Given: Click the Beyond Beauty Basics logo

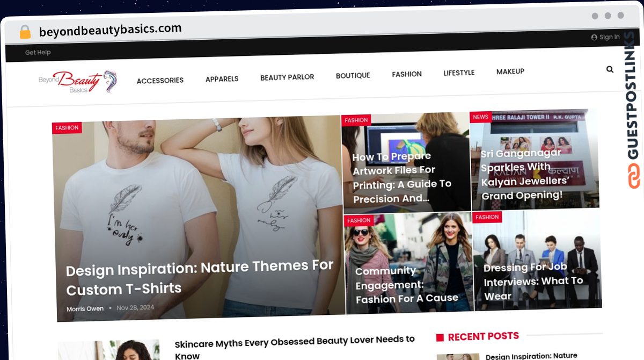Looking at the screenshot, I should coord(77,82).
